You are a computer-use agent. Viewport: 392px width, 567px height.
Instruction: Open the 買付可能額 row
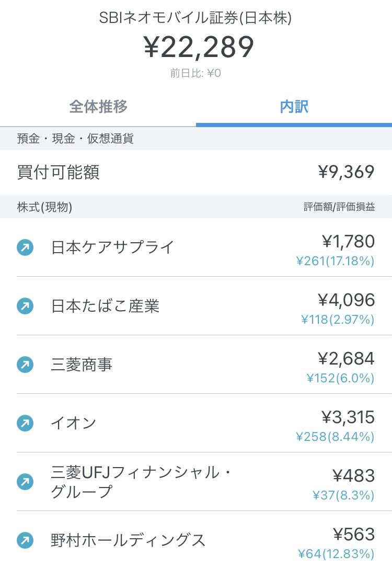point(196,172)
